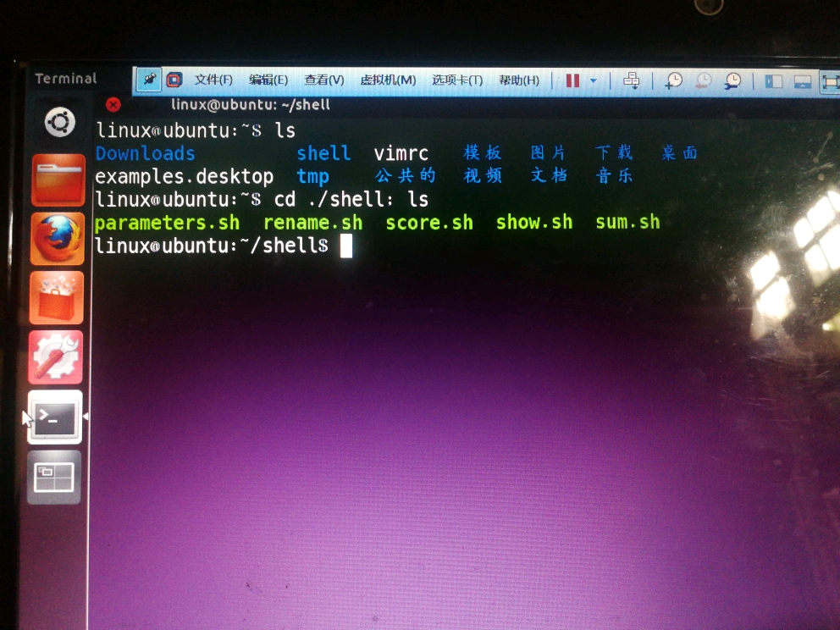Open Ubuntu Software Center bag icon
This screenshot has height=630, width=840.
56,297
